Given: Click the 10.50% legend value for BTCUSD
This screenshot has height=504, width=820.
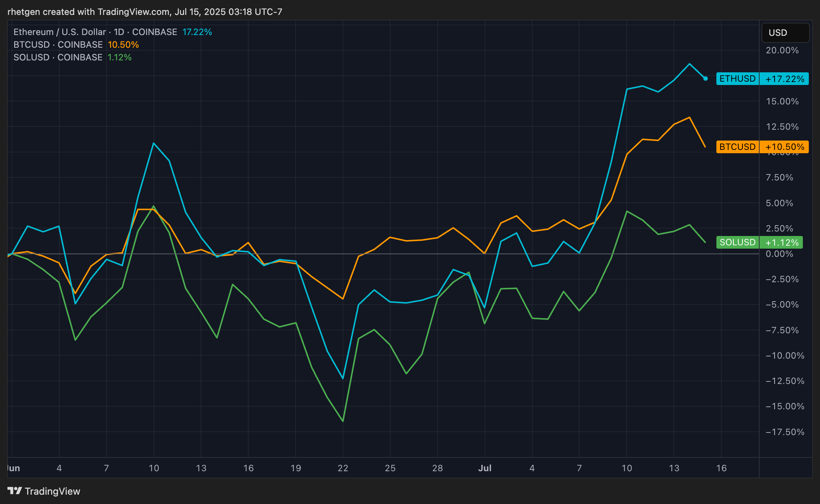Looking at the screenshot, I should (123, 45).
